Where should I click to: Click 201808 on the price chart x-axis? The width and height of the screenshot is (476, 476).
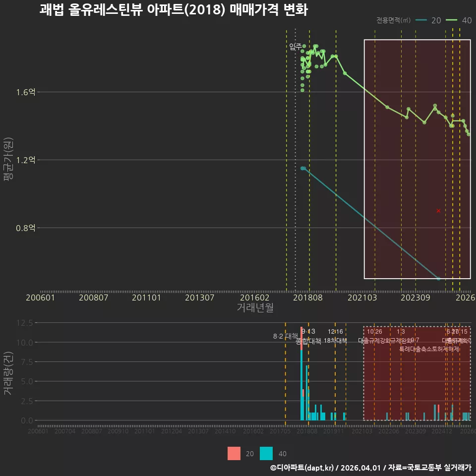(x=308, y=297)
